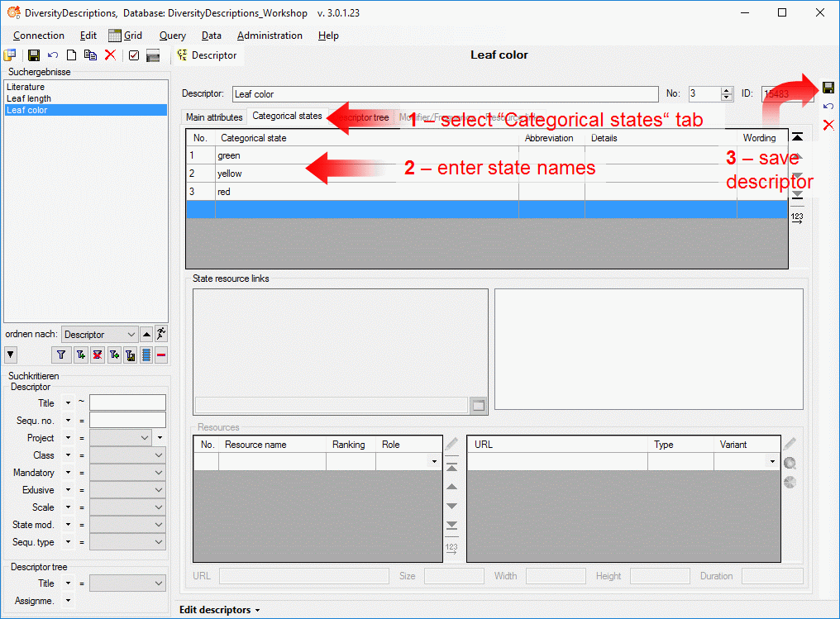Image resolution: width=840 pixels, height=619 pixels.
Task: Click the Descriptor name field containing Leaf color
Action: click(445, 94)
